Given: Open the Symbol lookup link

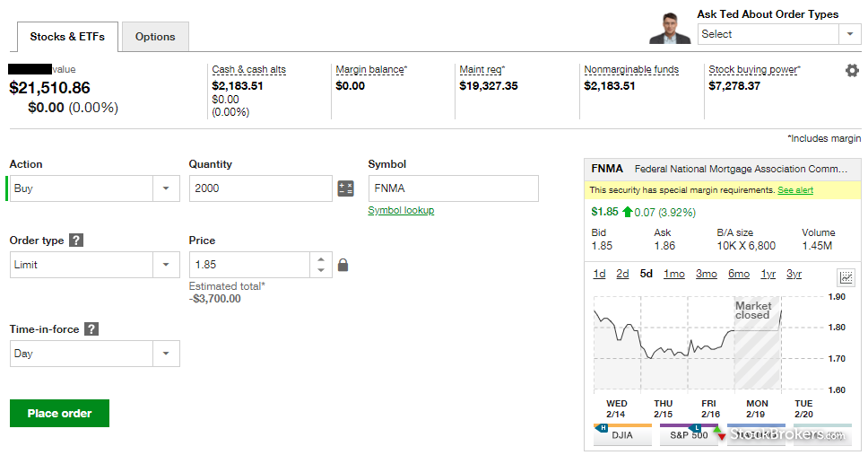Looking at the screenshot, I should pos(402,211).
